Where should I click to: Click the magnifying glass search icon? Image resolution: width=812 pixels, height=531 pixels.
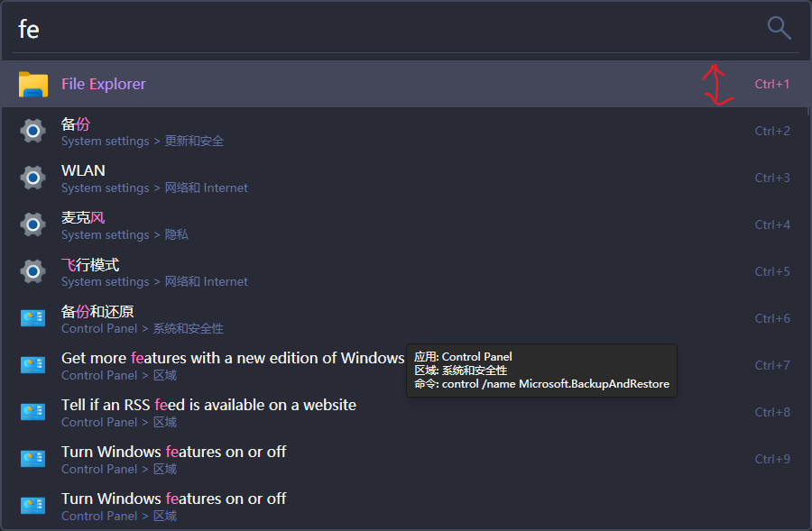pos(779,27)
